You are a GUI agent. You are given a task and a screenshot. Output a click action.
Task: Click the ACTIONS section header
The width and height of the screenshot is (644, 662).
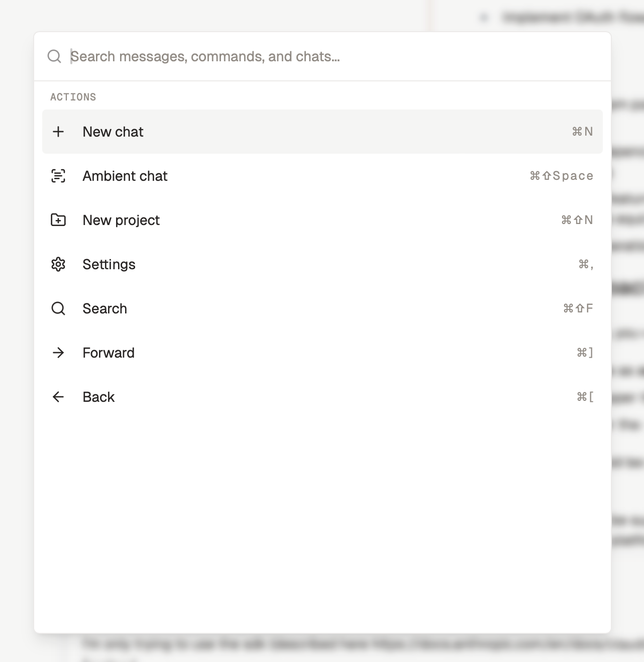(x=73, y=96)
